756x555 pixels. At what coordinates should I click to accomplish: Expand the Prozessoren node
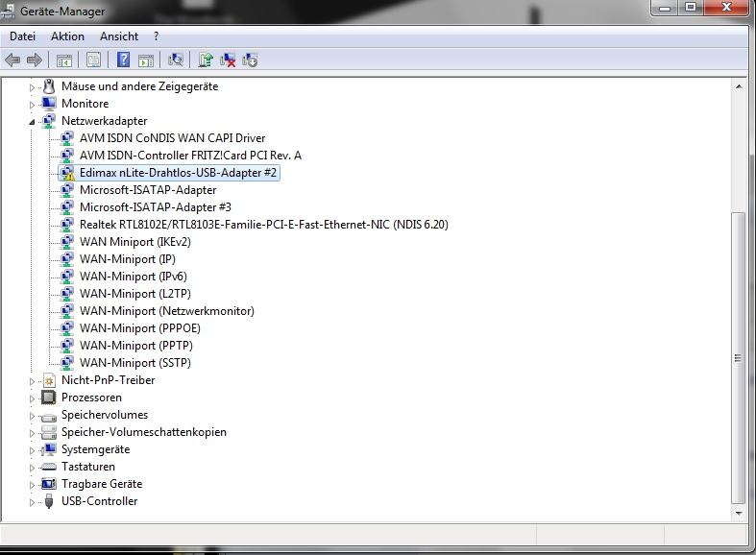tap(32, 398)
